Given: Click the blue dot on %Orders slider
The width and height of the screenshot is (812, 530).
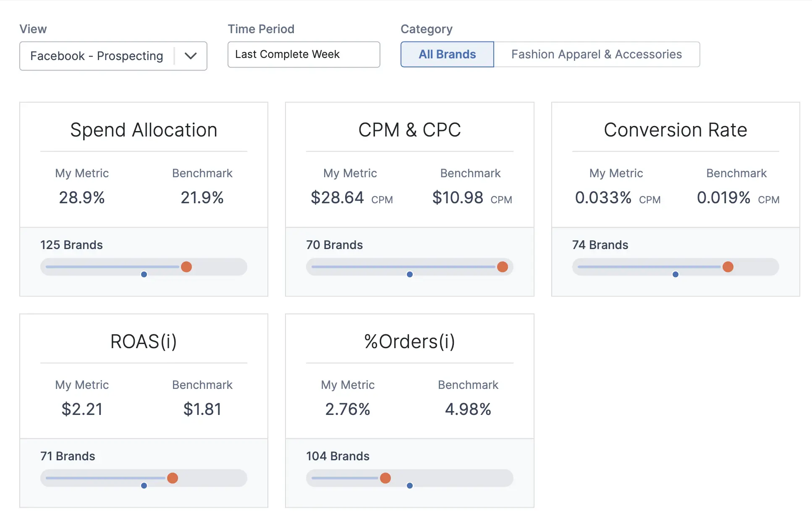Looking at the screenshot, I should (409, 485).
